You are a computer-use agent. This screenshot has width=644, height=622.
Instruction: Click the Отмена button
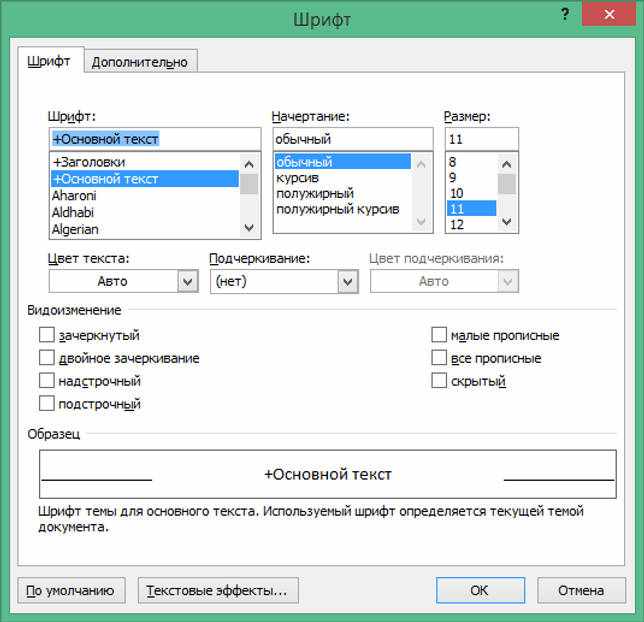tap(582, 590)
